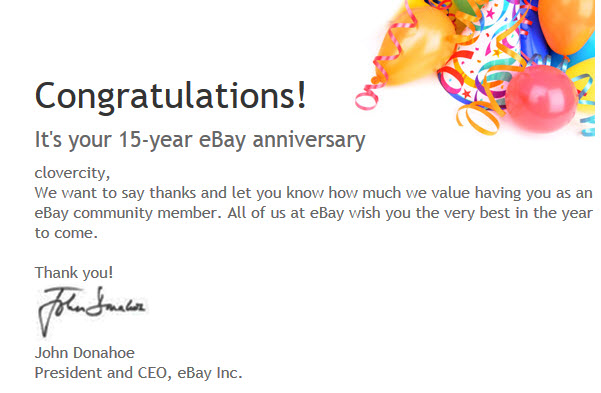Click the pink balloon in the banner
This screenshot has height=393, width=601.
tap(541, 98)
